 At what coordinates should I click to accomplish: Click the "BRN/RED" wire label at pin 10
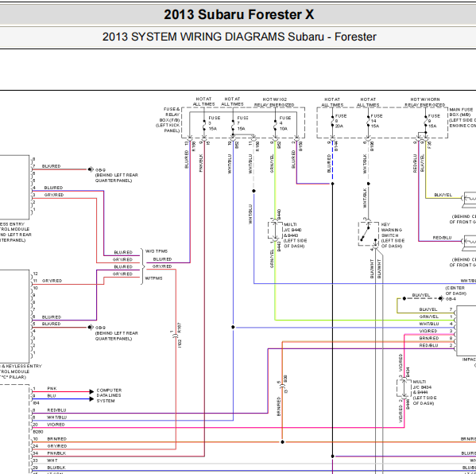[x=56, y=439]
